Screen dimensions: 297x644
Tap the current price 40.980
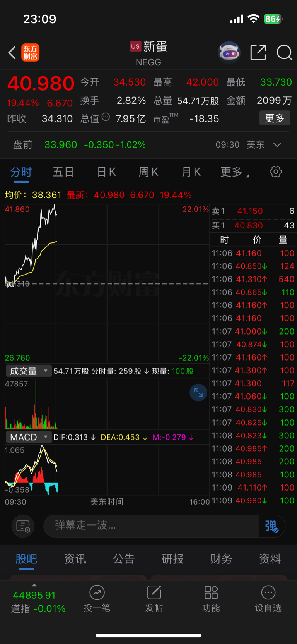tap(41, 83)
